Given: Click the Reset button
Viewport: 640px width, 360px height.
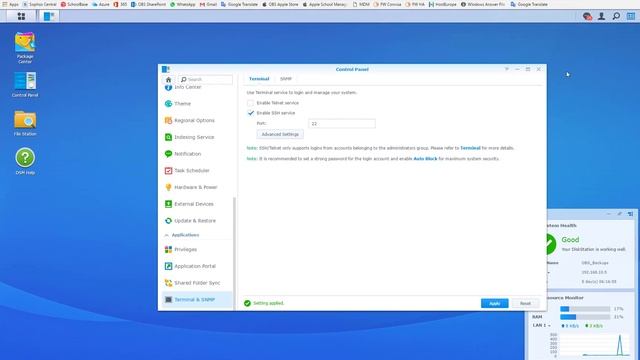Looking at the screenshot, I should (x=525, y=303).
